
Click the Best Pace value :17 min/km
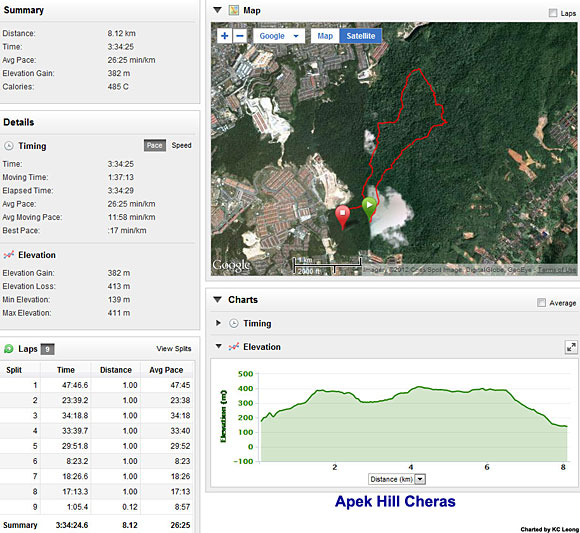(x=127, y=230)
